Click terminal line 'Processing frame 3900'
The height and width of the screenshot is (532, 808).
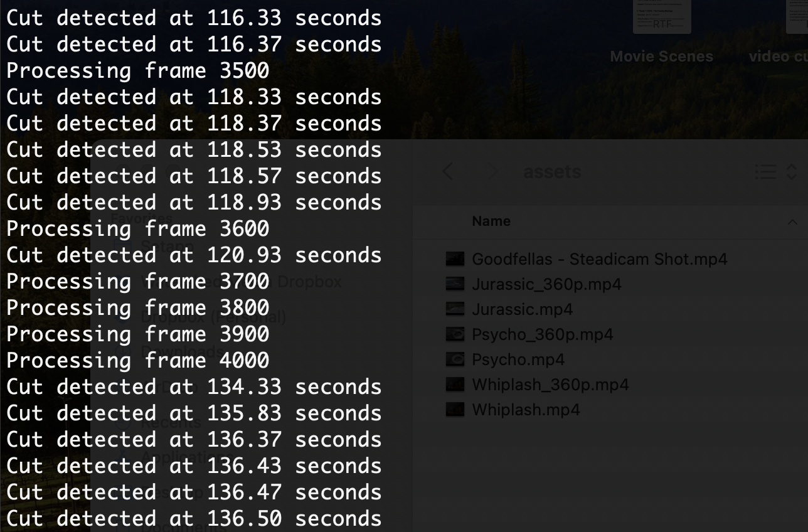click(x=137, y=334)
